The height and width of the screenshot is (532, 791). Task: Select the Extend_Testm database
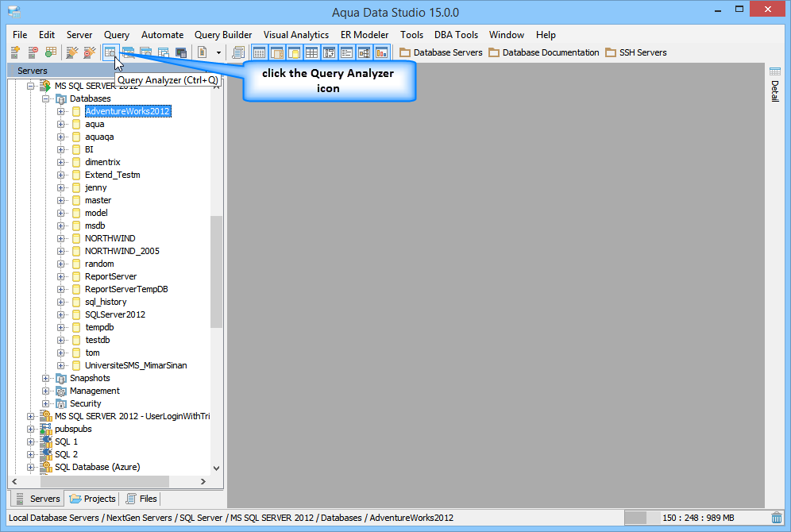113,175
